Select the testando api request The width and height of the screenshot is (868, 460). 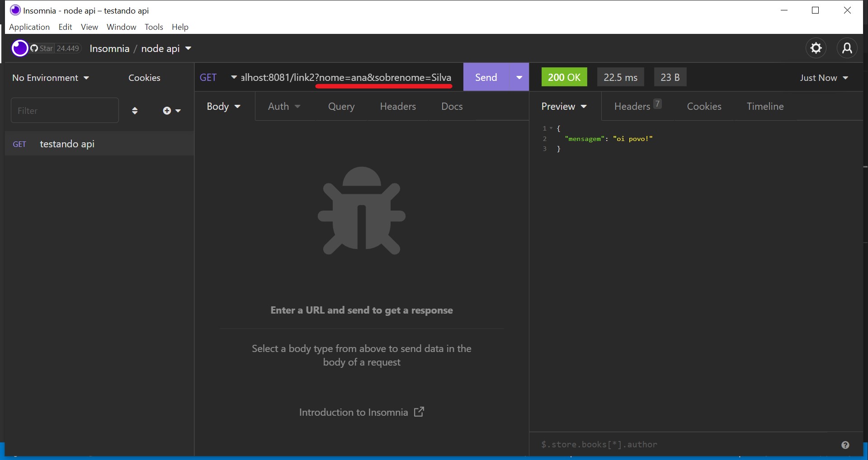99,144
